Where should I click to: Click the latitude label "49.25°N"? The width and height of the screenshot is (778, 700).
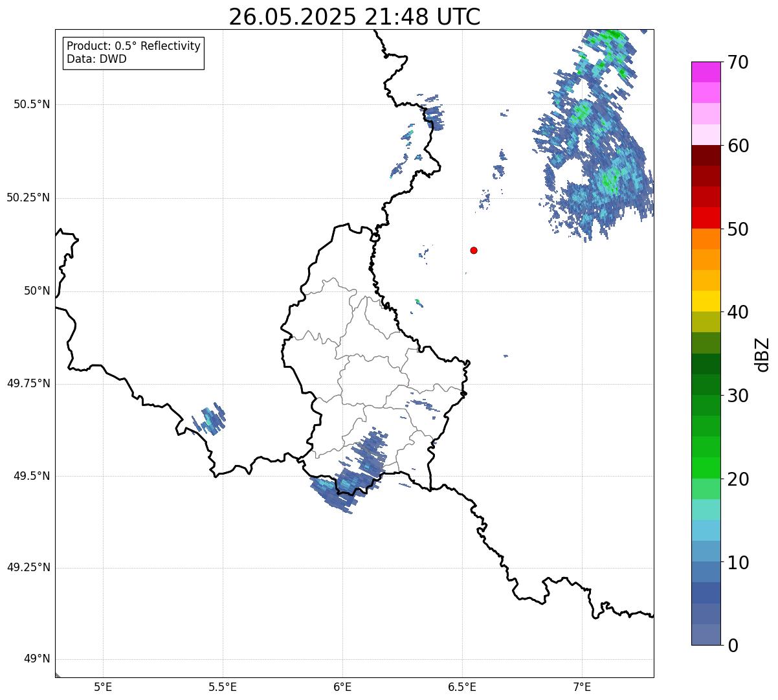[28, 567]
